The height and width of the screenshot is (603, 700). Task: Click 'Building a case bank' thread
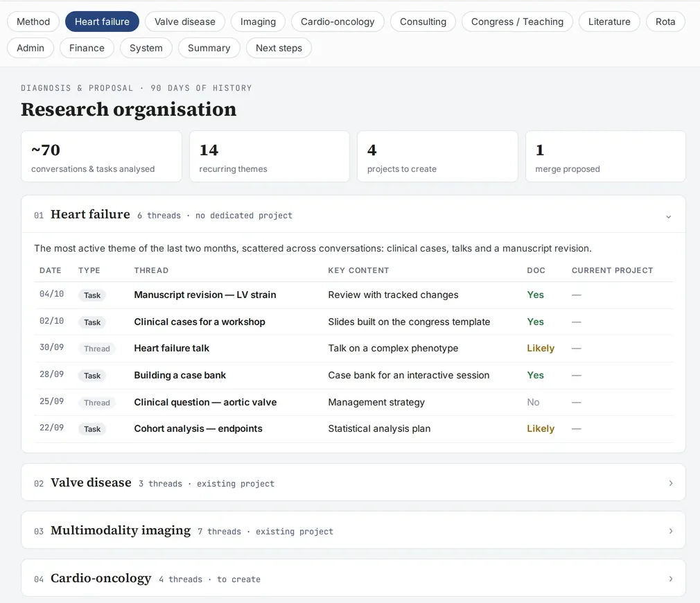click(180, 376)
